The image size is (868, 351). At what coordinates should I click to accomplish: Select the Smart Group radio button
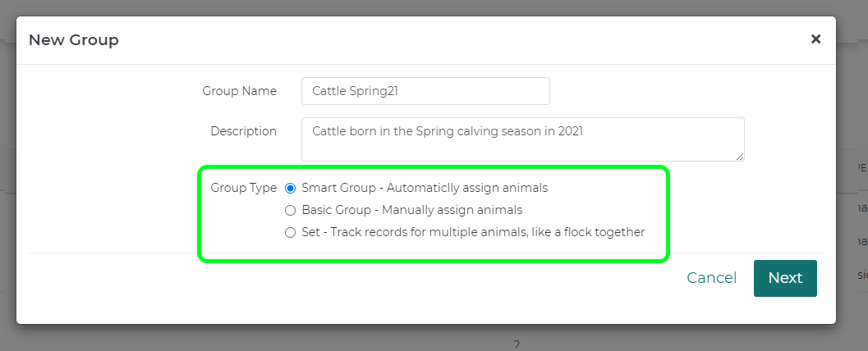click(x=290, y=188)
